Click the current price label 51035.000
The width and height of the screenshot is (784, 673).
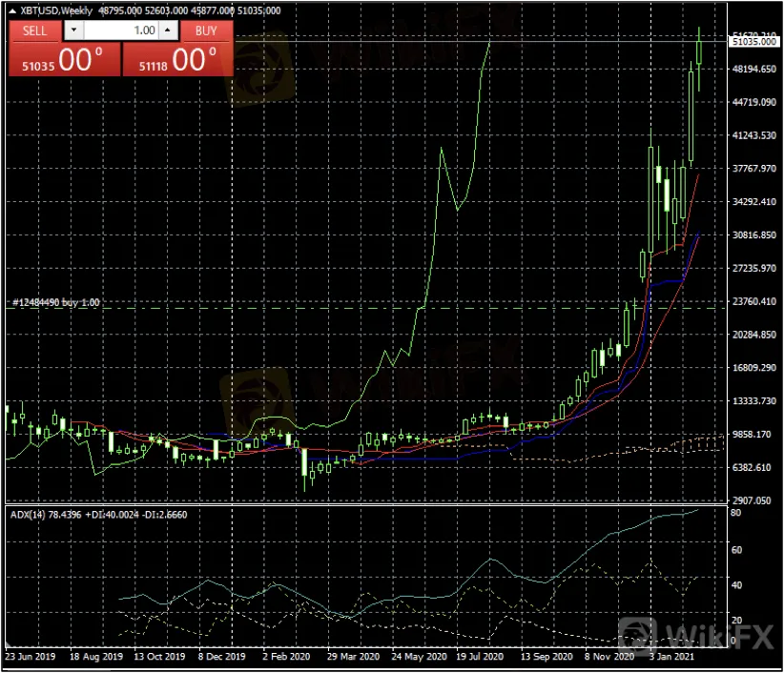point(754,42)
